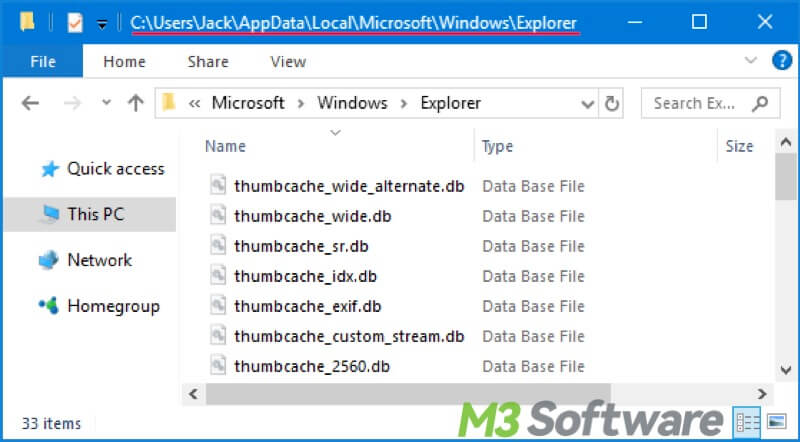Sort by the Size column header
800x442 pixels.
coord(739,146)
